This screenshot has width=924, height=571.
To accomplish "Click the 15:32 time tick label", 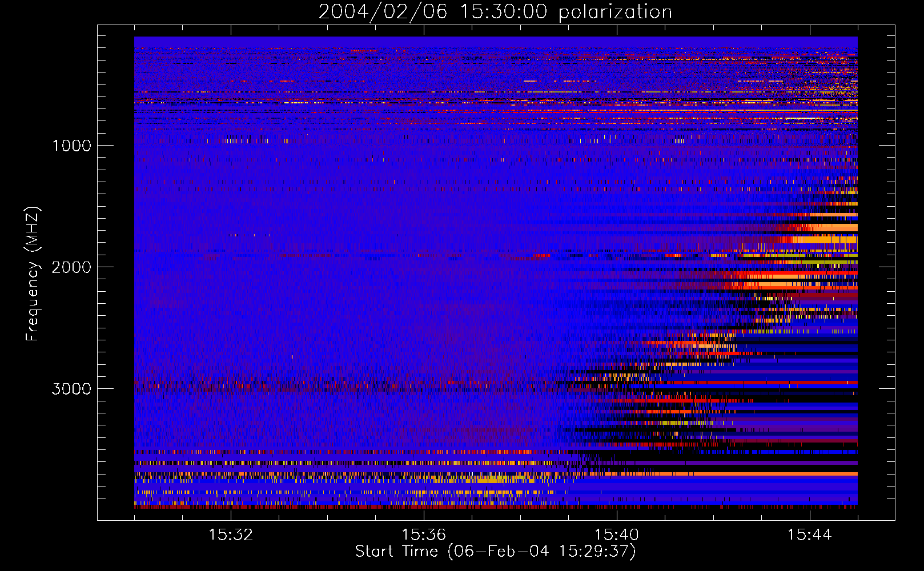I will [x=231, y=535].
